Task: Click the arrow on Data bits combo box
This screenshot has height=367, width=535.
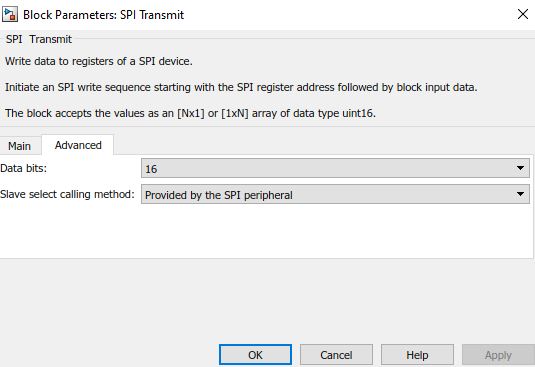Action: pos(520,168)
